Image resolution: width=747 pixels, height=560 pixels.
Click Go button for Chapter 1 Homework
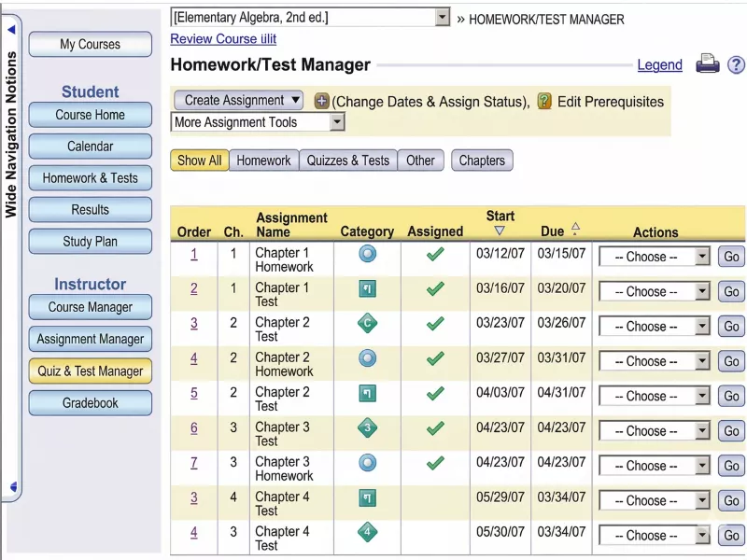731,257
